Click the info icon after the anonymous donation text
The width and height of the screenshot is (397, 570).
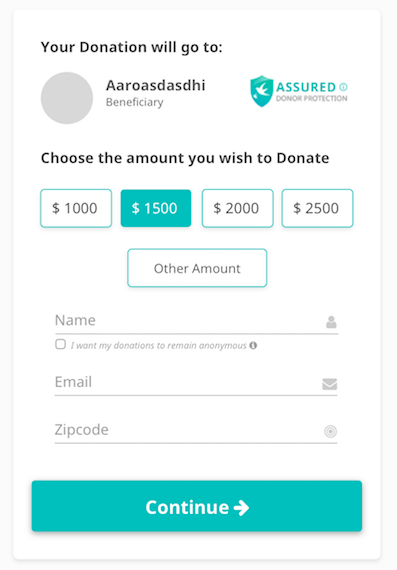253,345
